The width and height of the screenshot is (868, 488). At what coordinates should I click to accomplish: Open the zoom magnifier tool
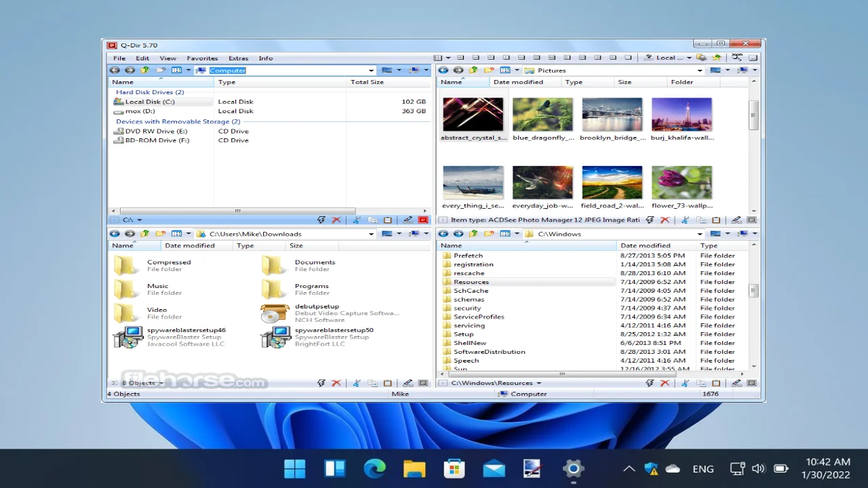pyautogui.click(x=737, y=58)
